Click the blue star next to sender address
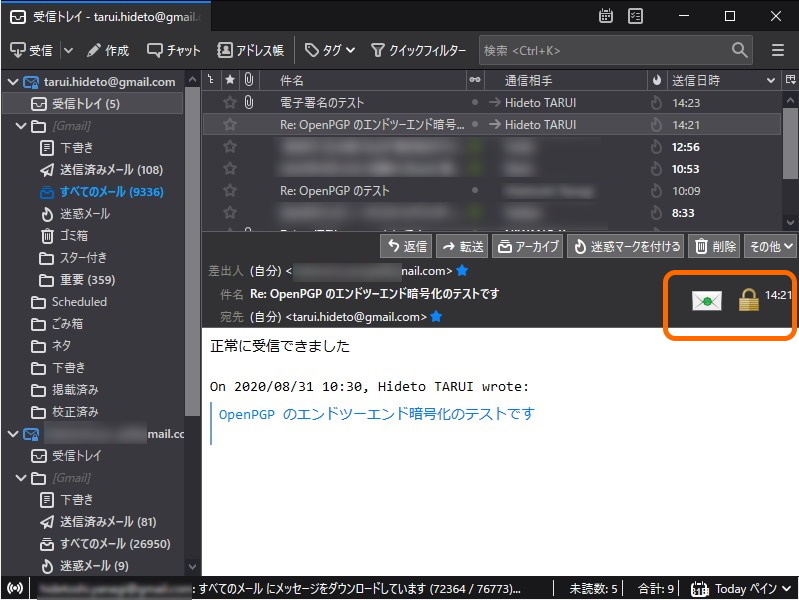The height and width of the screenshot is (600, 799). [x=462, y=271]
